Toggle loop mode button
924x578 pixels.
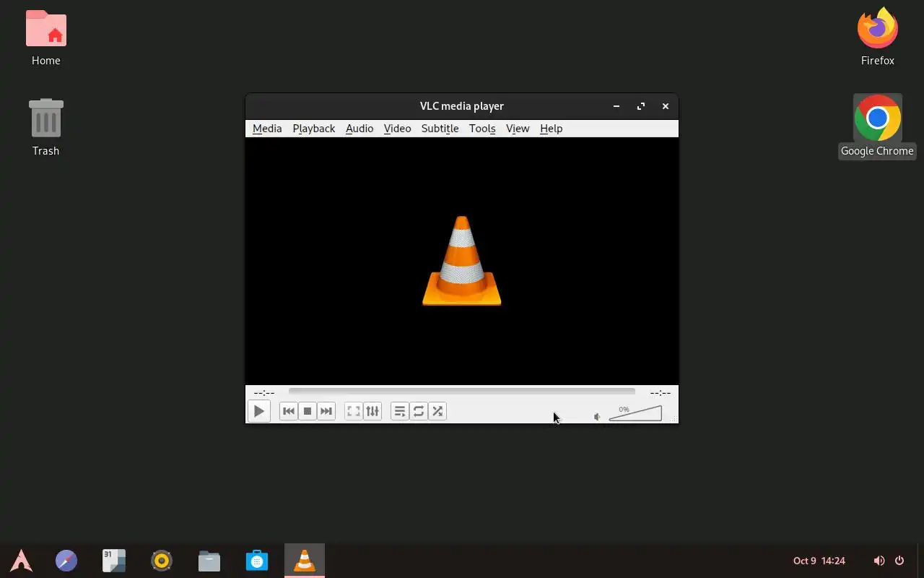pyautogui.click(x=419, y=411)
